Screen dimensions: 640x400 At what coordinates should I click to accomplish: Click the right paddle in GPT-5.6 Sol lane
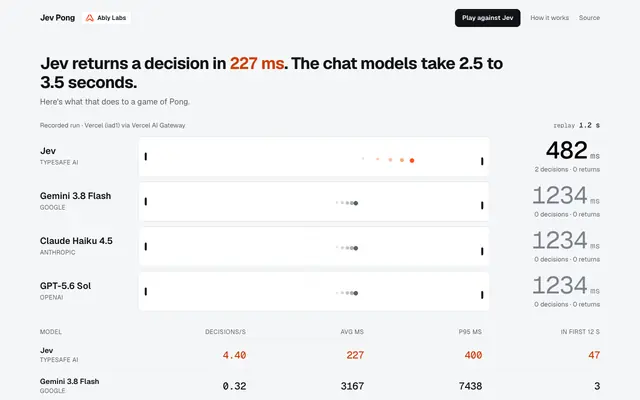pos(482,295)
